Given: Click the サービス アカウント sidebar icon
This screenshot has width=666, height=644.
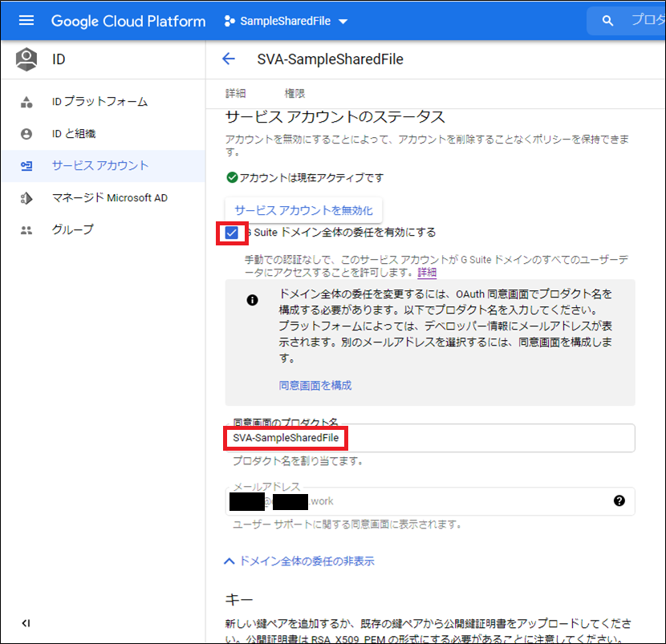Looking at the screenshot, I should tap(26, 165).
